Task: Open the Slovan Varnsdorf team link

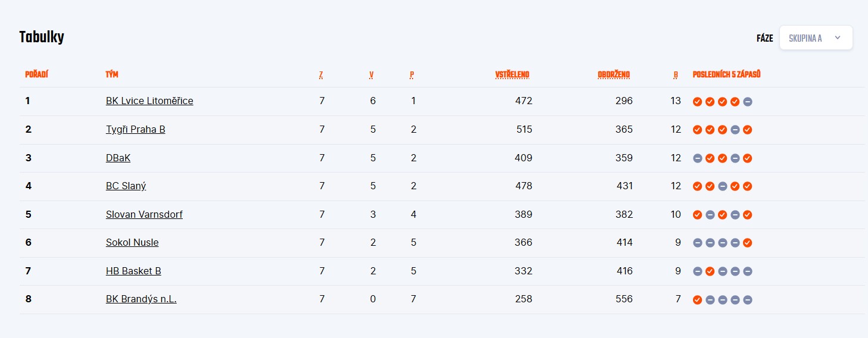Action: [x=144, y=214]
